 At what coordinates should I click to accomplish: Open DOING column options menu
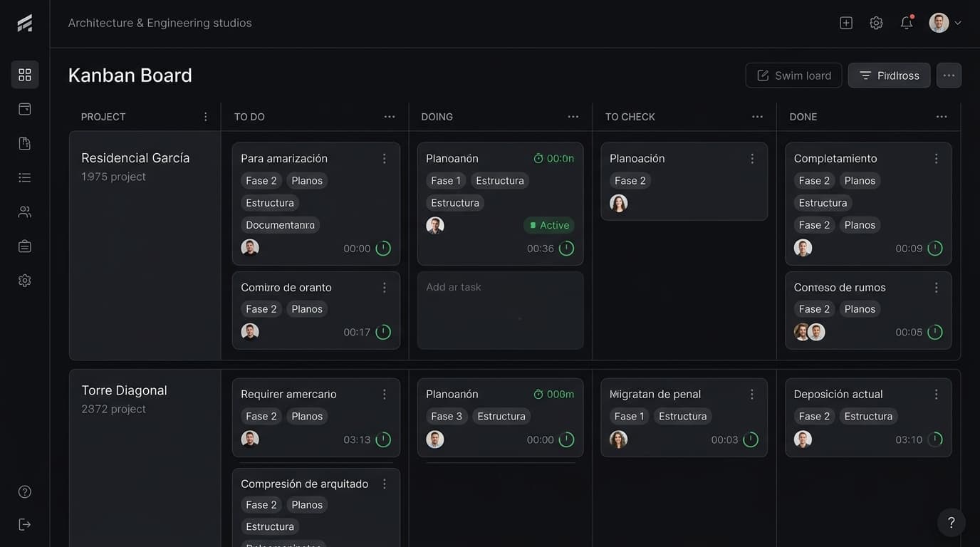click(x=573, y=117)
